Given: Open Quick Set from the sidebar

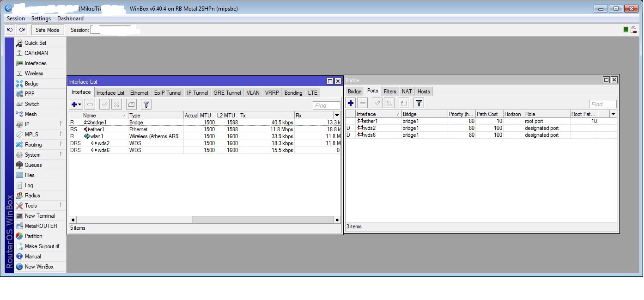Looking at the screenshot, I should [x=35, y=43].
